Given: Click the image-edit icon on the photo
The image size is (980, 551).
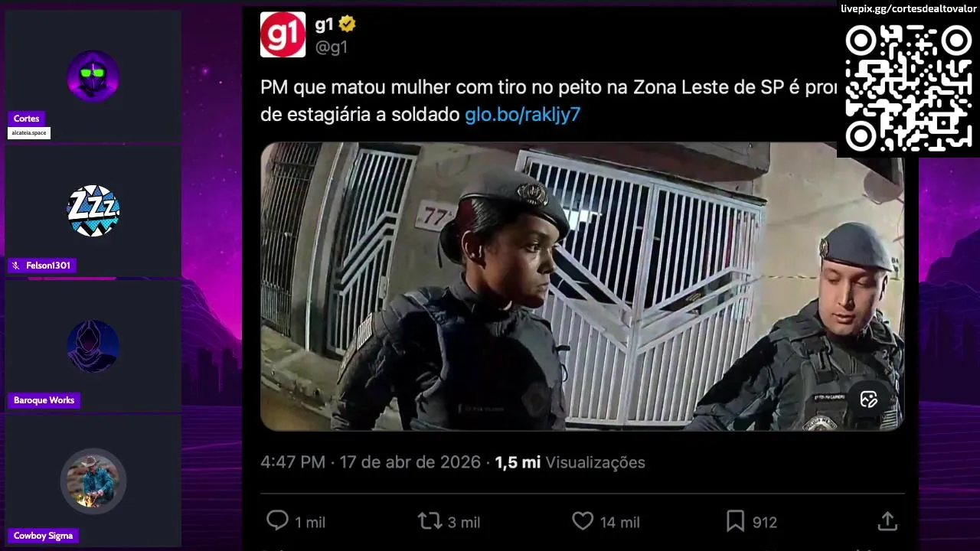Looking at the screenshot, I should click(x=868, y=399).
